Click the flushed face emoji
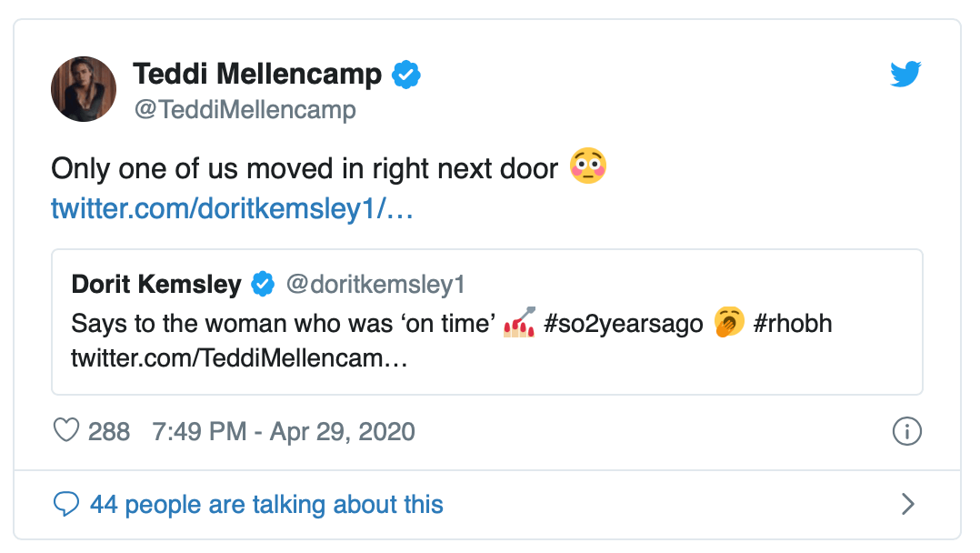Image resolution: width=980 pixels, height=553 pixels. 587,168
